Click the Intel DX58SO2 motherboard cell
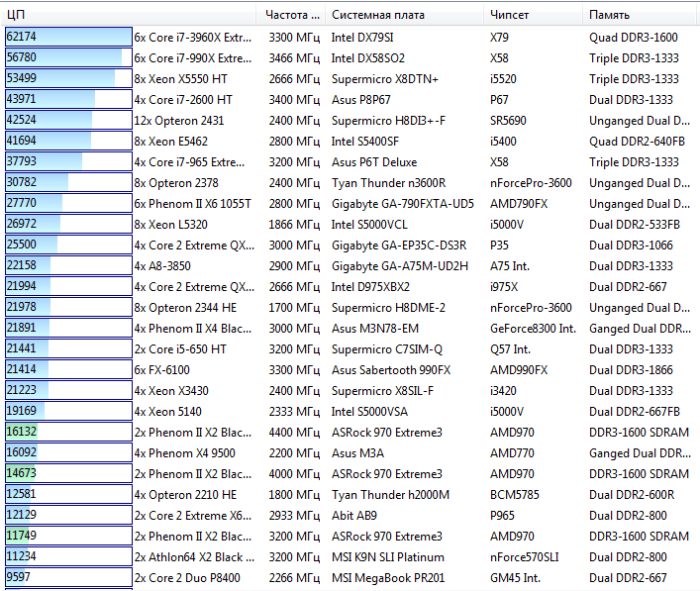The image size is (700, 591). coord(368,58)
